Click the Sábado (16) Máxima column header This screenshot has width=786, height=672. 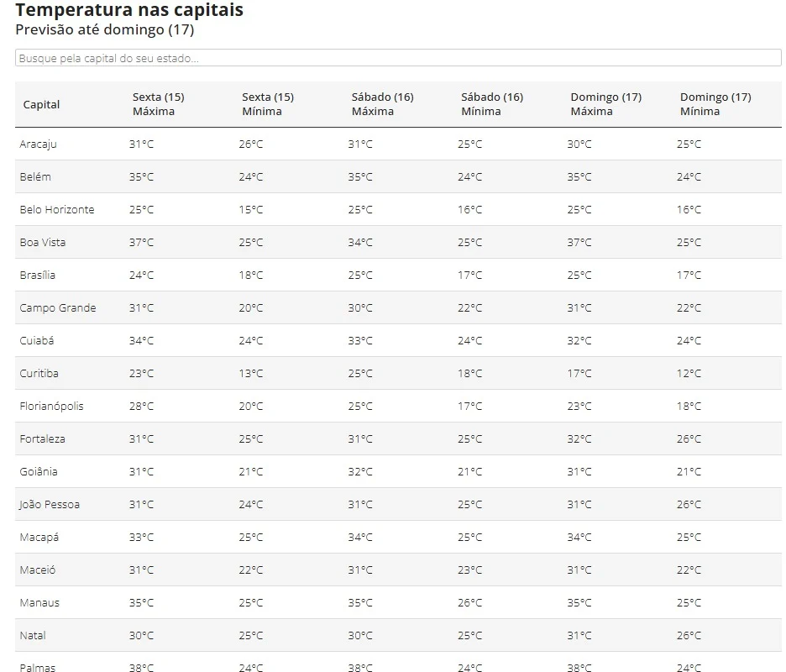click(x=382, y=104)
